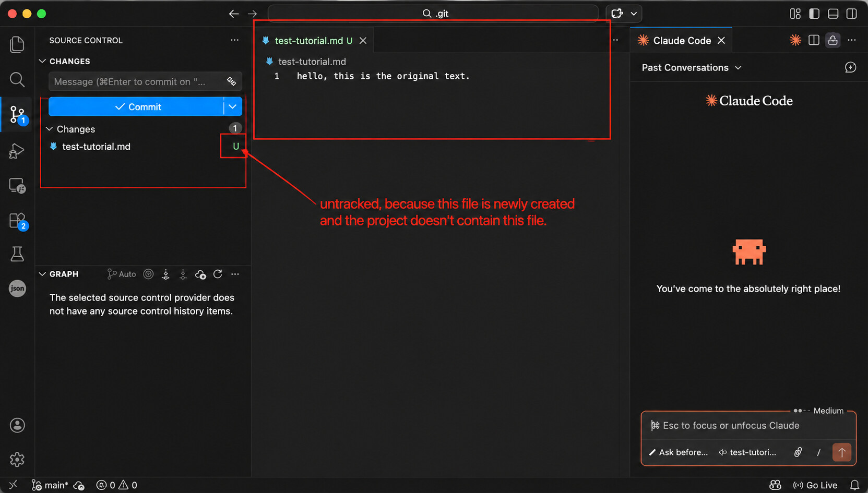Toggle the bottom panel visibility

[833, 14]
